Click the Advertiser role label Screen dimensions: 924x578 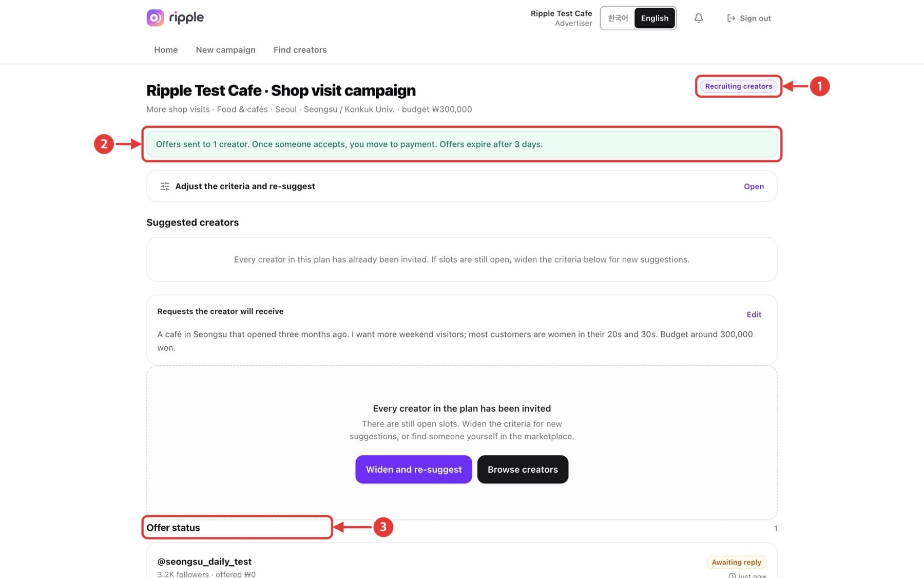(573, 23)
